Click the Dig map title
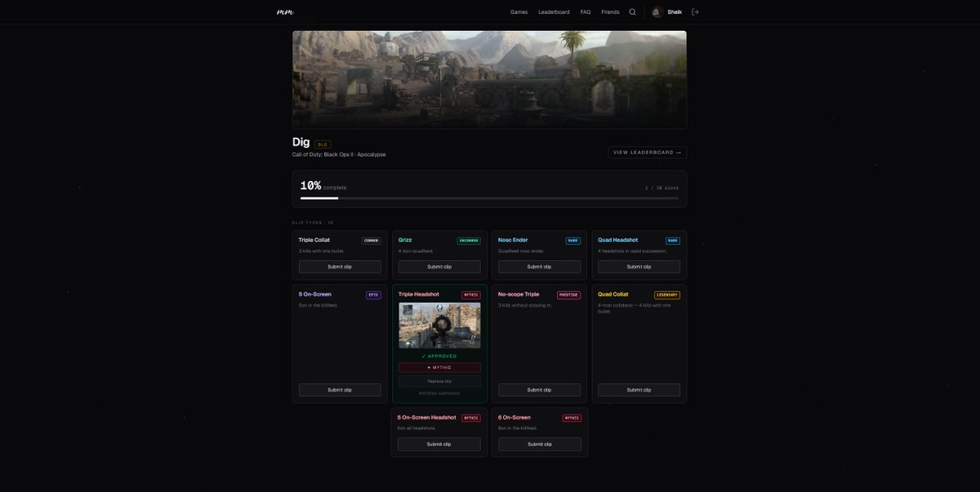The height and width of the screenshot is (492, 980). (301, 142)
